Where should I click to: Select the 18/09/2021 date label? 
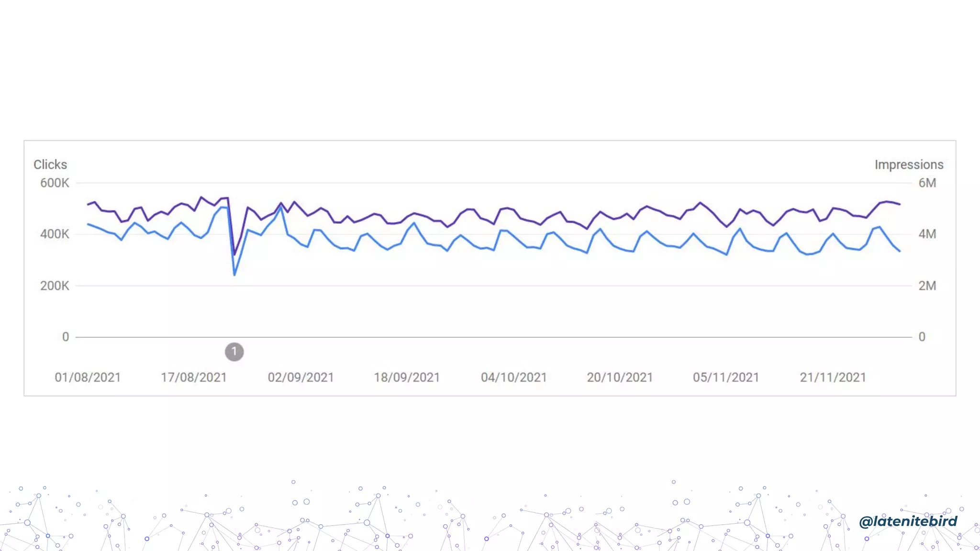click(x=407, y=378)
